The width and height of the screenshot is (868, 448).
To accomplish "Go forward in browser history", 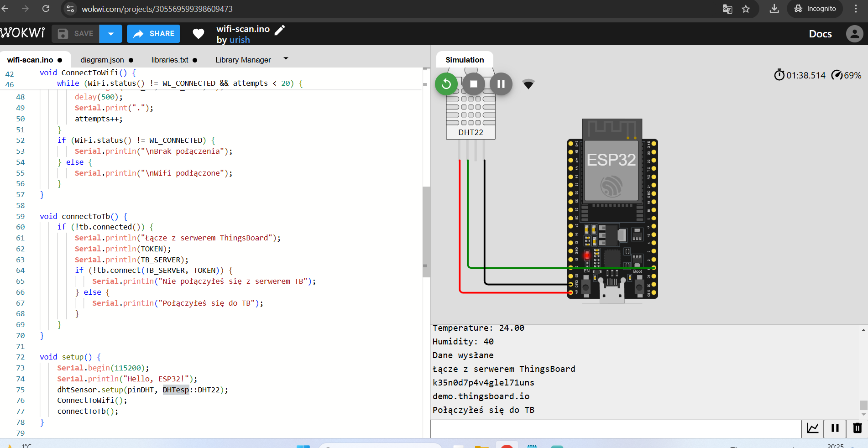I will coord(26,9).
